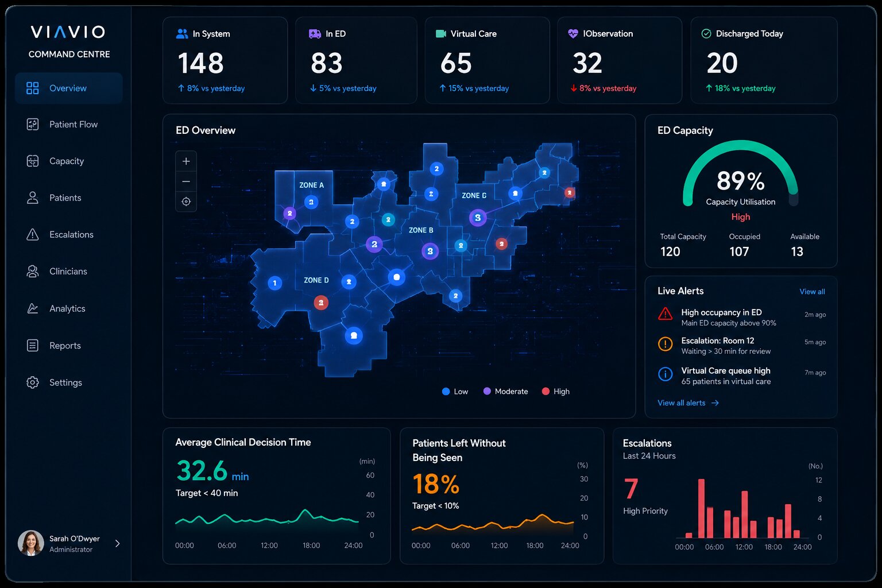Image resolution: width=882 pixels, height=588 pixels.
Task: Click the Discharged Today checkmark icon
Action: (x=706, y=34)
